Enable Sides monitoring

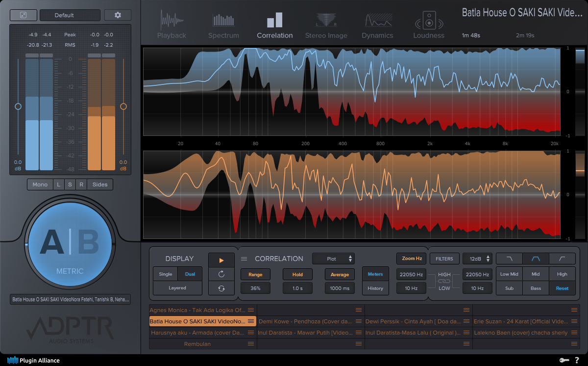[x=100, y=184]
